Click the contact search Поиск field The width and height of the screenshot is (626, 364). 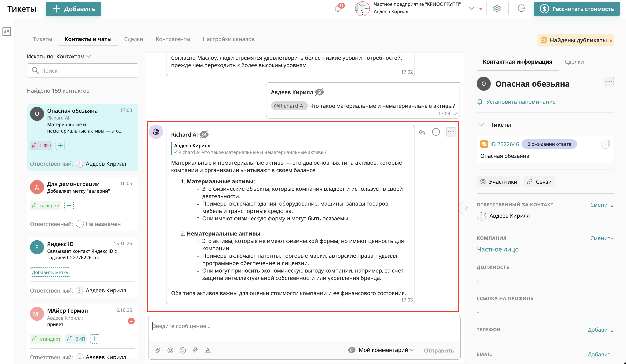(x=82, y=70)
